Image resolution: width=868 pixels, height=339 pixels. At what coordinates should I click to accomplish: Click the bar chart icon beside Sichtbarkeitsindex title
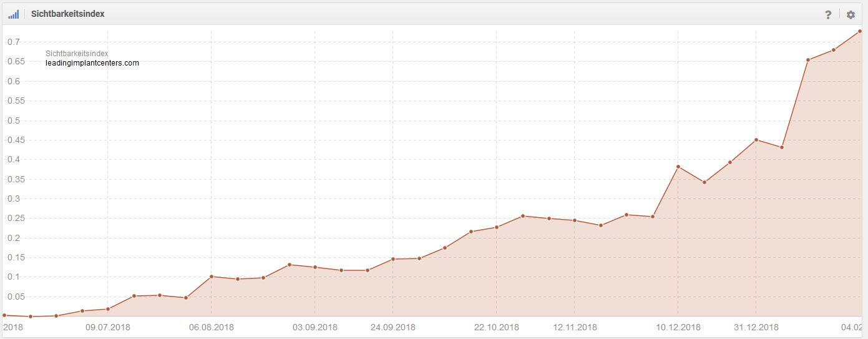click(13, 14)
